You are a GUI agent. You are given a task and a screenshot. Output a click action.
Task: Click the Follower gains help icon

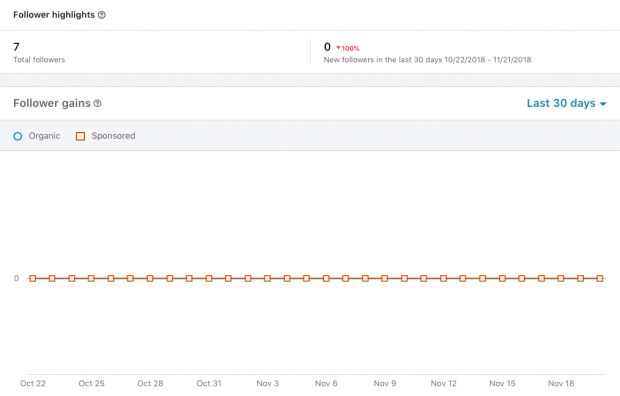(x=97, y=103)
